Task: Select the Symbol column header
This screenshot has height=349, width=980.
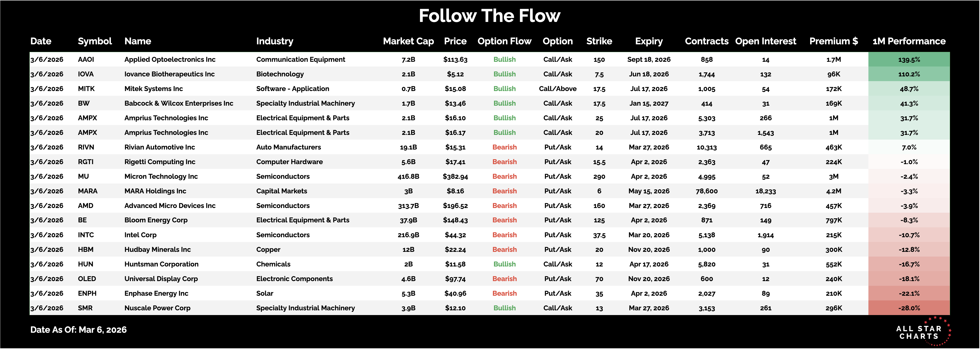Action: coord(95,41)
